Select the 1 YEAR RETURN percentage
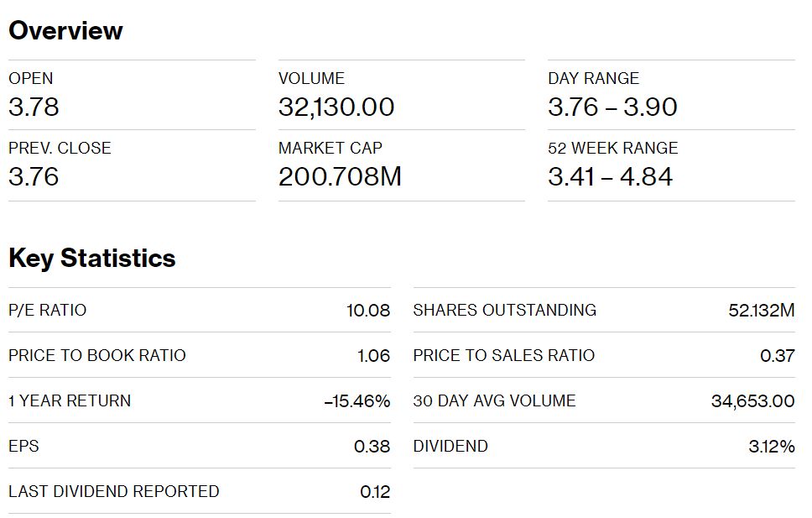 click(357, 400)
